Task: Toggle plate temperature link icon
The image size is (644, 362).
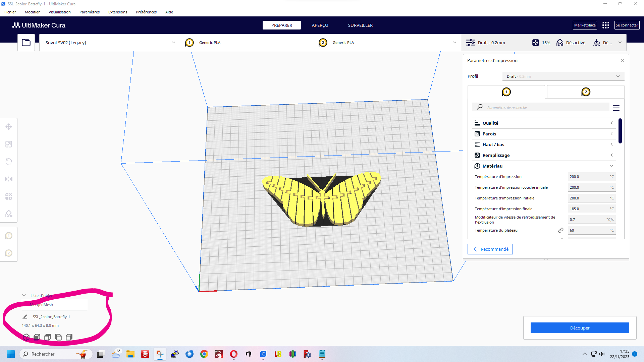Action: tap(561, 230)
